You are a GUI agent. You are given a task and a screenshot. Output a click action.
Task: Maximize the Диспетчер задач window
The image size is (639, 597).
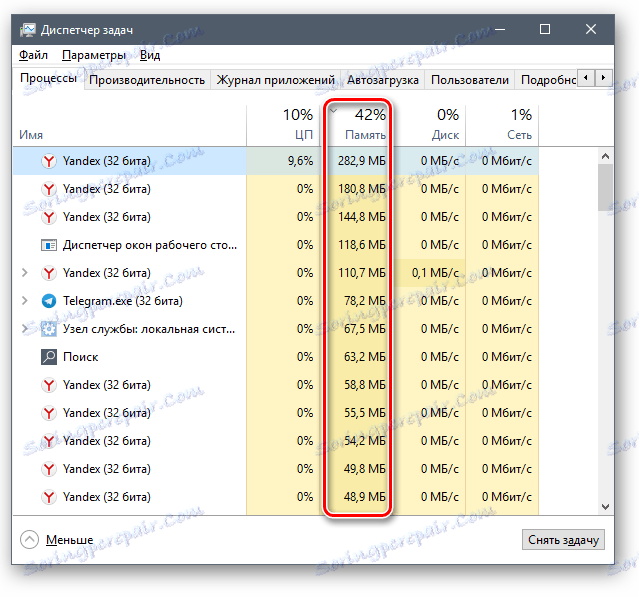[545, 29]
